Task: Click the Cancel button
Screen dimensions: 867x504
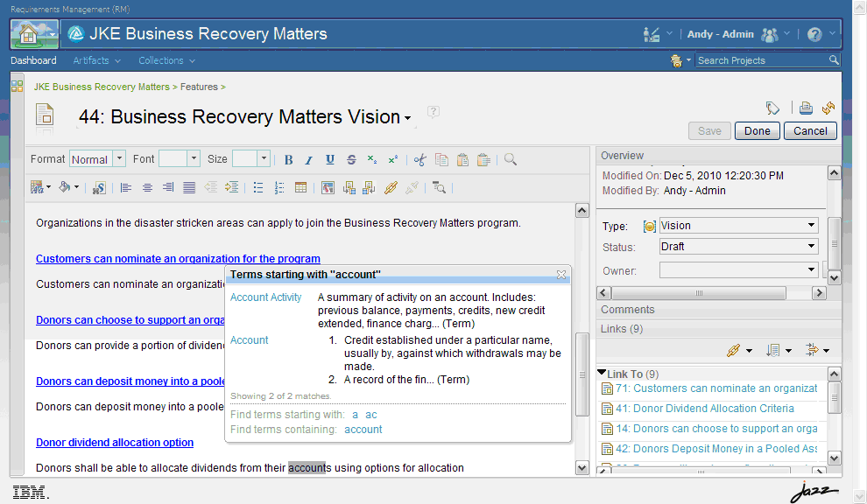Action: 810,131
